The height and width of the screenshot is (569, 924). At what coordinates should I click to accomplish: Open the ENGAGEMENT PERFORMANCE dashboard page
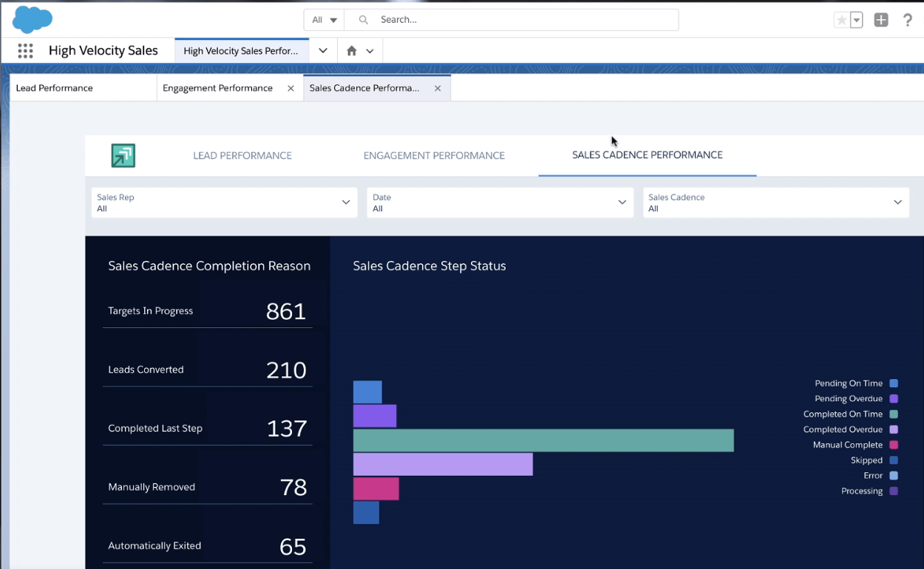click(x=434, y=155)
